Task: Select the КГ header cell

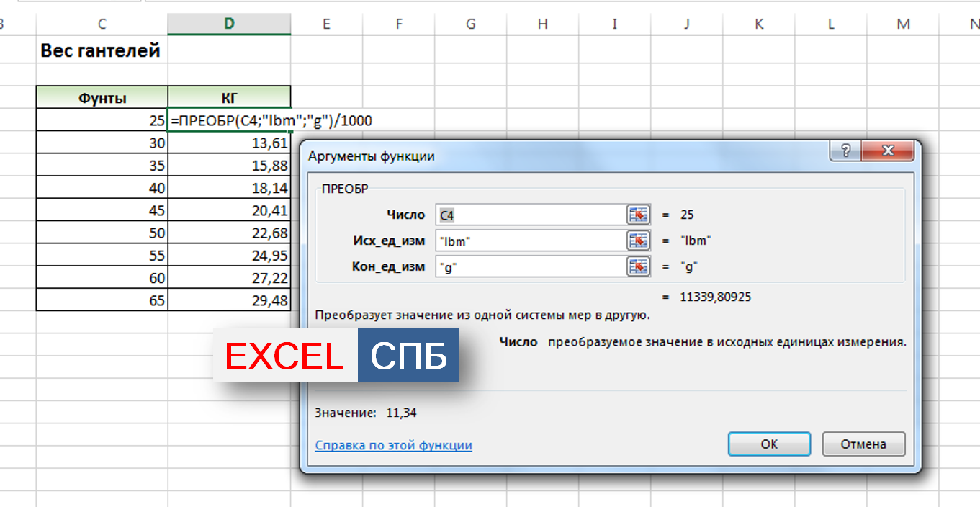Action: click(229, 98)
